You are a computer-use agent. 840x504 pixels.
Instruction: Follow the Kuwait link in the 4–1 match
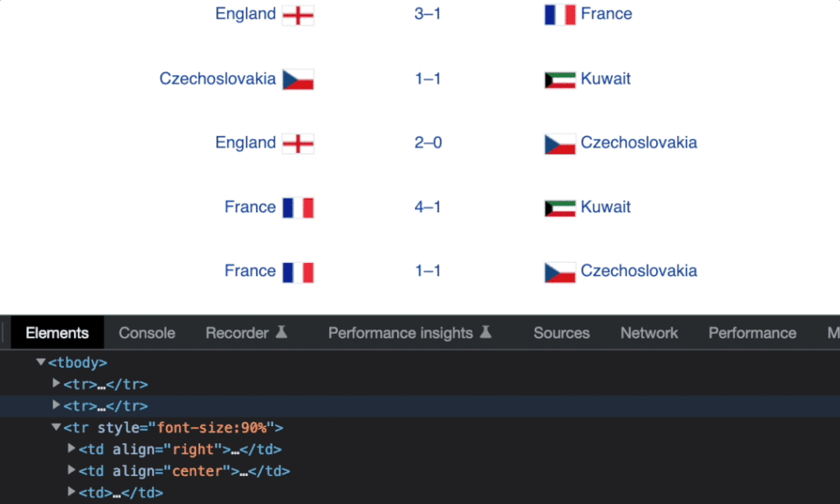(x=605, y=207)
